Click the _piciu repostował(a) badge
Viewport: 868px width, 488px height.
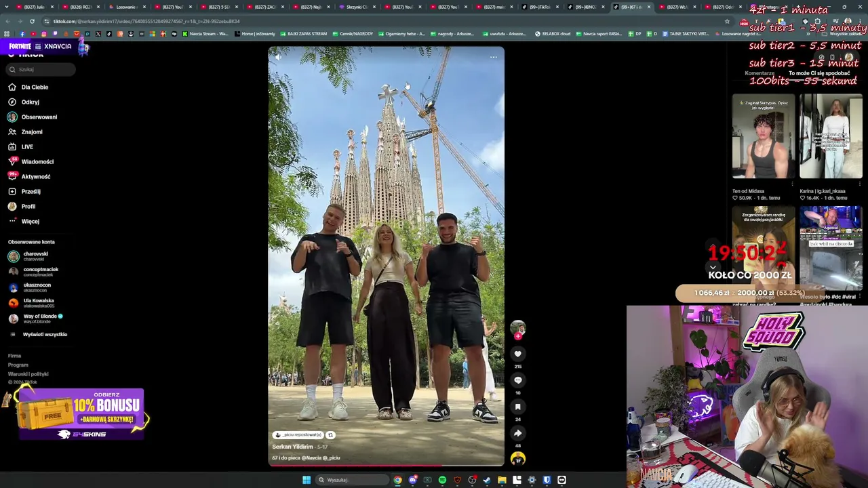pos(298,435)
